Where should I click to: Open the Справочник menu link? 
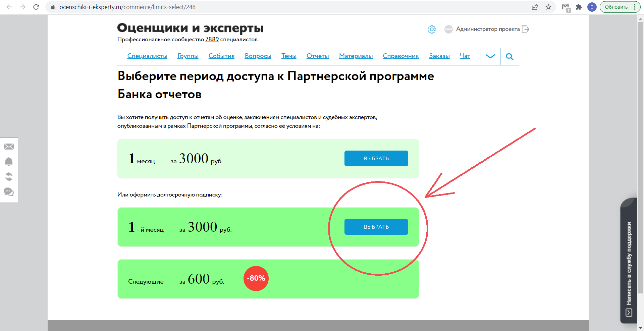click(x=401, y=56)
